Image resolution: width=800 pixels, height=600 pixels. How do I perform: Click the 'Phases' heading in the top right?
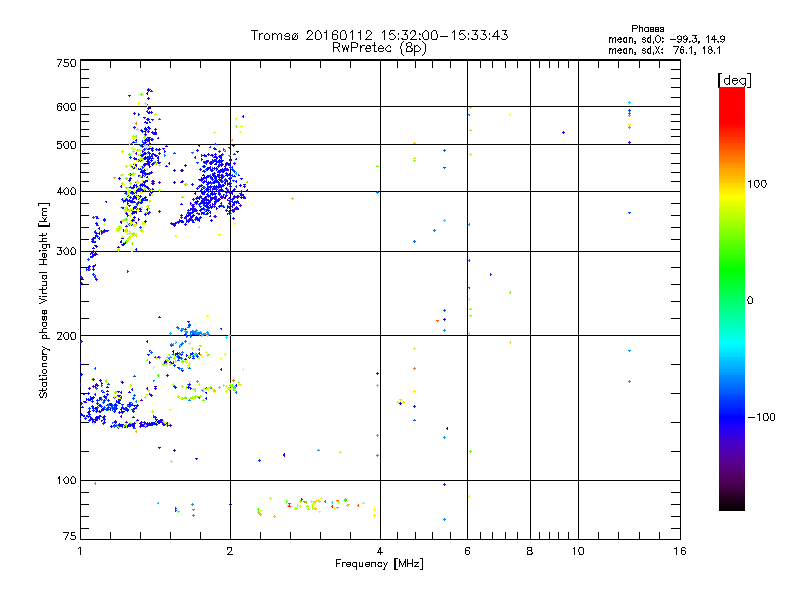647,29
